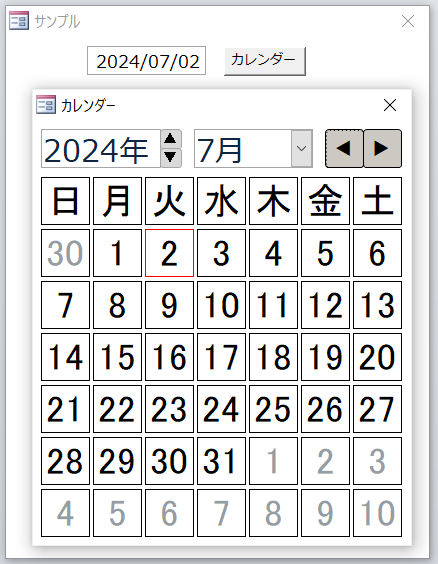Select day 26 on the calendar

pos(325,409)
